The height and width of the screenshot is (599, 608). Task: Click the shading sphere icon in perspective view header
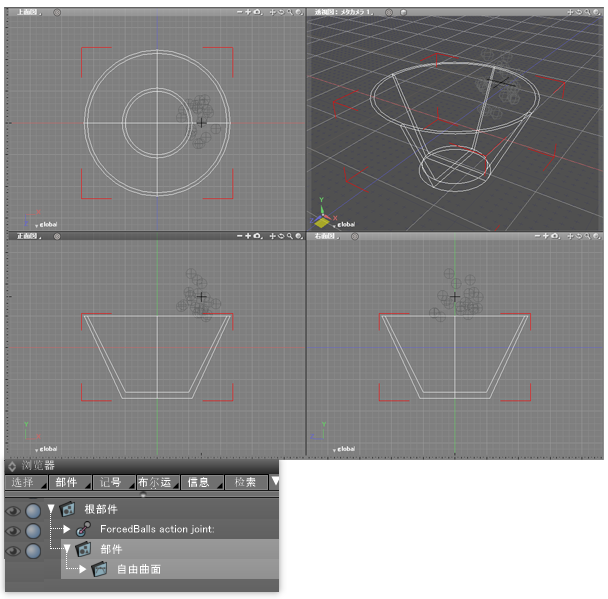click(403, 12)
